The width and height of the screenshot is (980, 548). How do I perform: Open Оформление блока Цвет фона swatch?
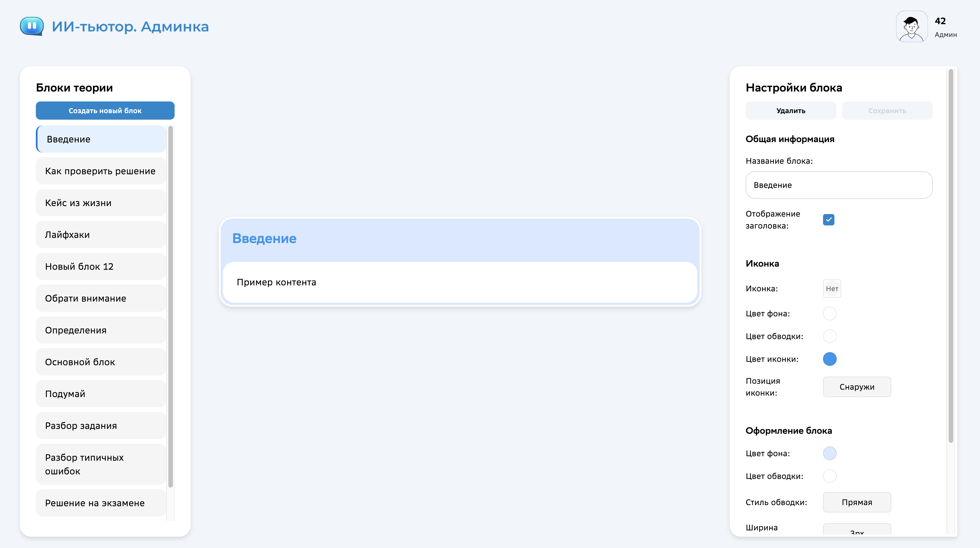click(829, 453)
